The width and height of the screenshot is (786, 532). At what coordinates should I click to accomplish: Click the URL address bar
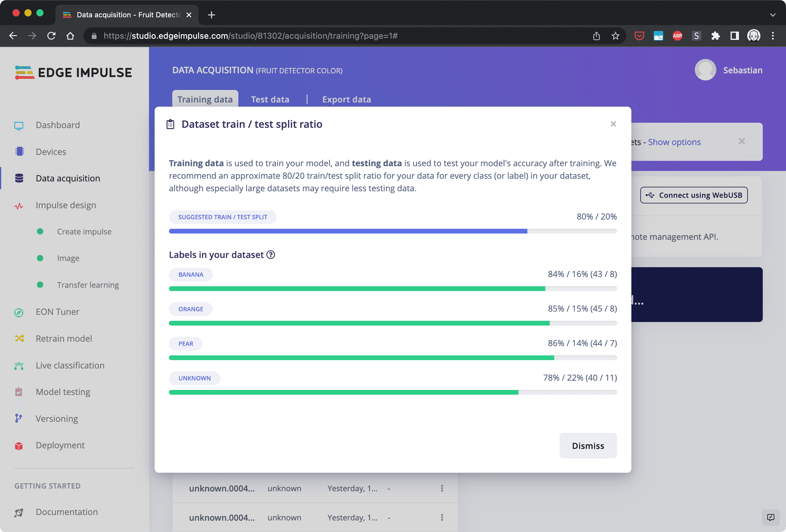coord(250,36)
